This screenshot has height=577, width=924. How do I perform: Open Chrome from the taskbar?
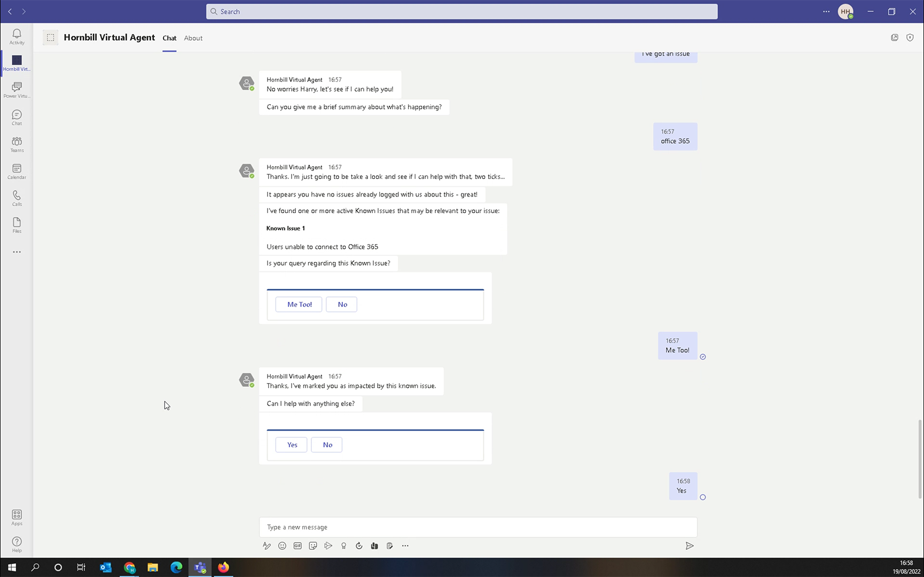click(x=129, y=567)
